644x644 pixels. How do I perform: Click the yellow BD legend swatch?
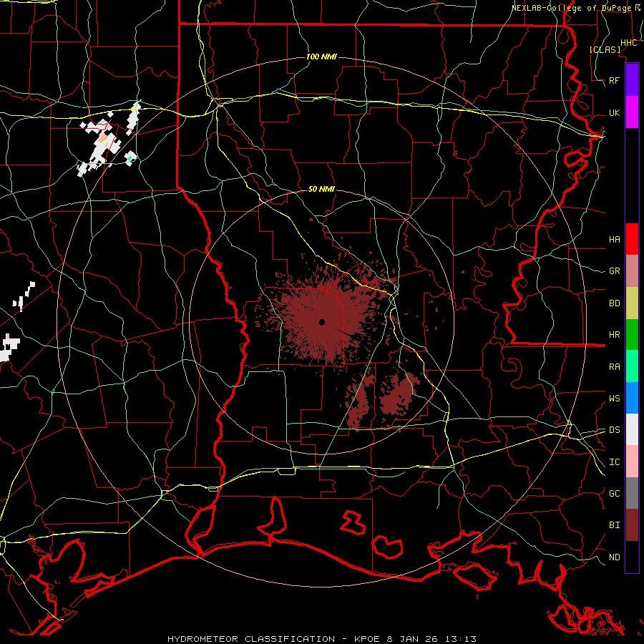coord(632,303)
